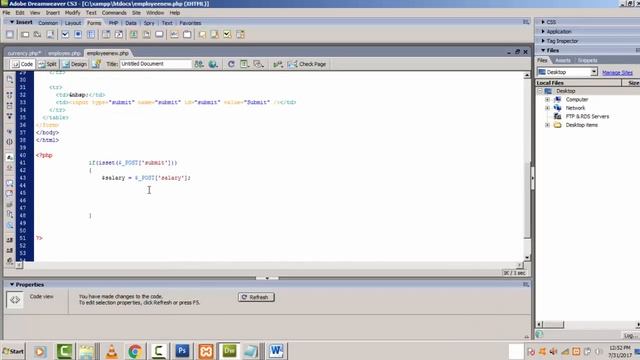The height and width of the screenshot is (360, 640).
Task: Insert a Radio Group form element
Action: [91, 35]
